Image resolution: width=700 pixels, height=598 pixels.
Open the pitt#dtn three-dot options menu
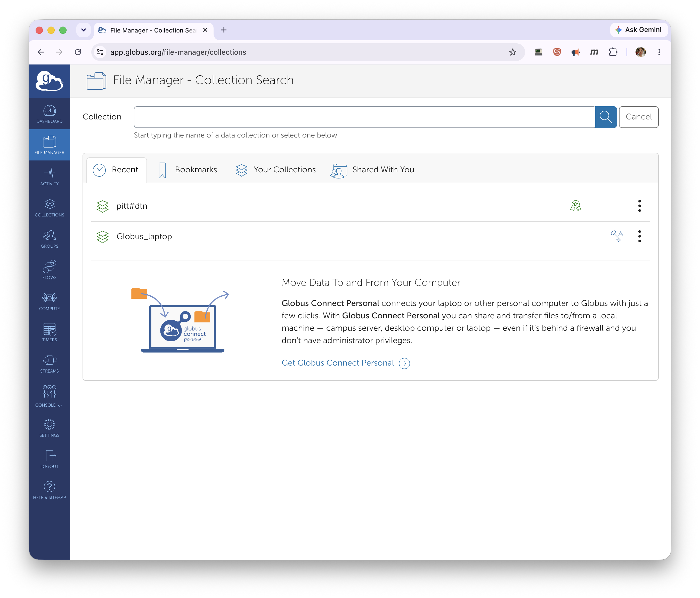point(639,206)
